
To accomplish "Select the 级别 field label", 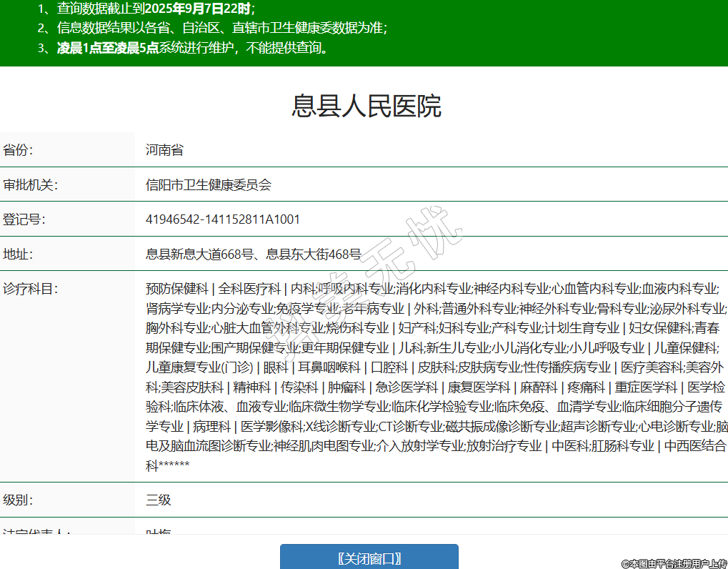I will 18,500.
